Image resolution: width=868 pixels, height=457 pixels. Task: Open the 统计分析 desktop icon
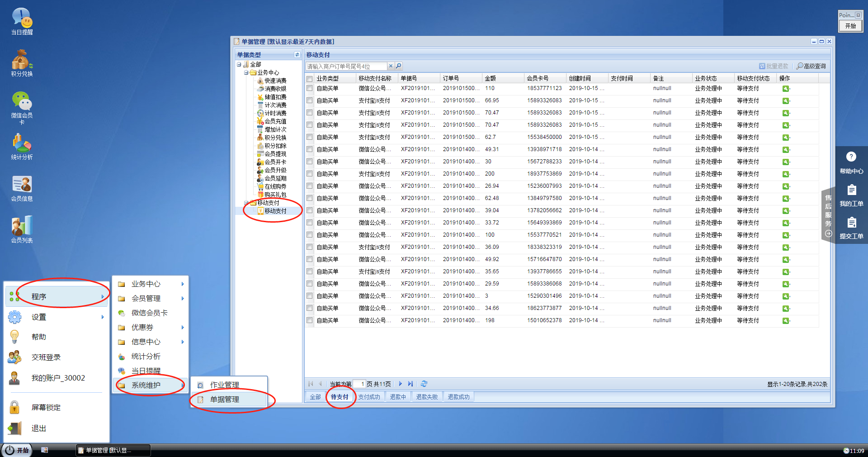[x=22, y=146]
